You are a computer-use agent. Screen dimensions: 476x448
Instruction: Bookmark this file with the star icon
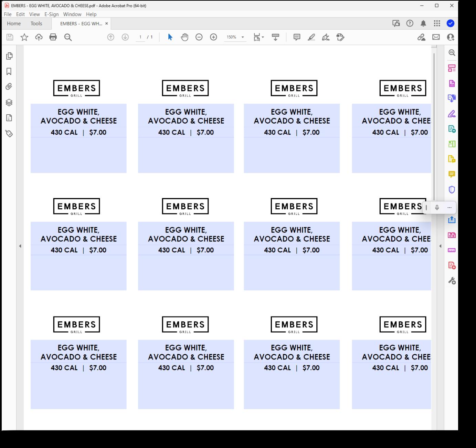[x=24, y=37]
